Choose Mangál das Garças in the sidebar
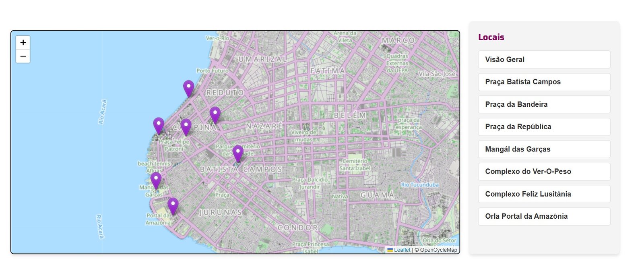The image size is (644, 261). [x=544, y=149]
